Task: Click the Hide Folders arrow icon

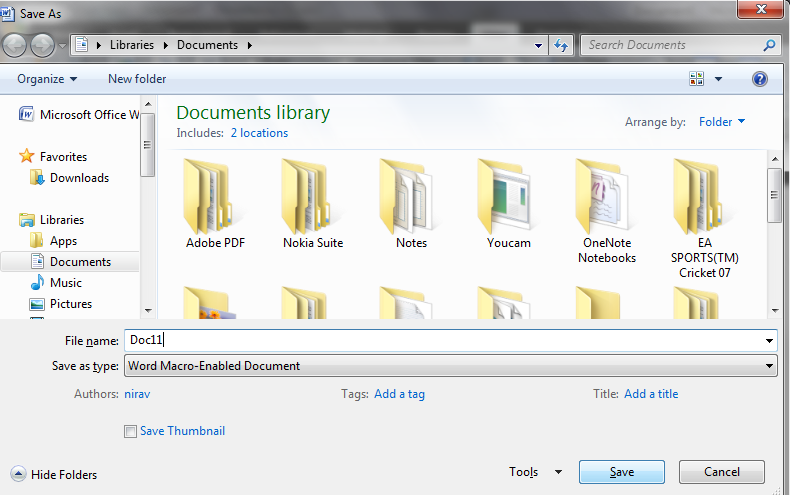Action: (18, 474)
